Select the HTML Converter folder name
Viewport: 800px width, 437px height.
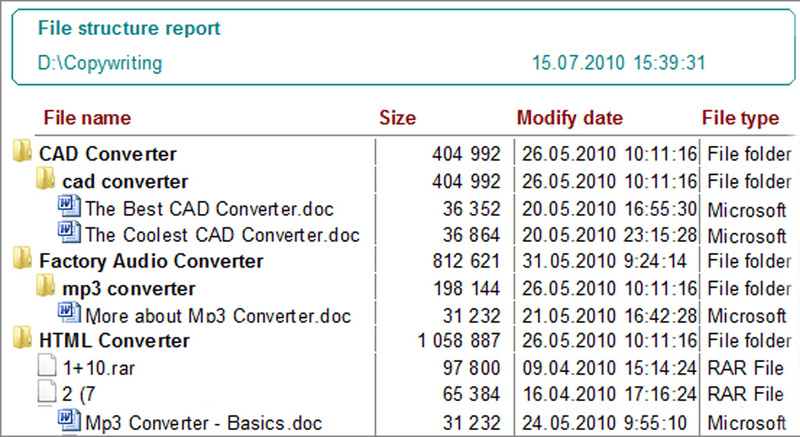(114, 341)
